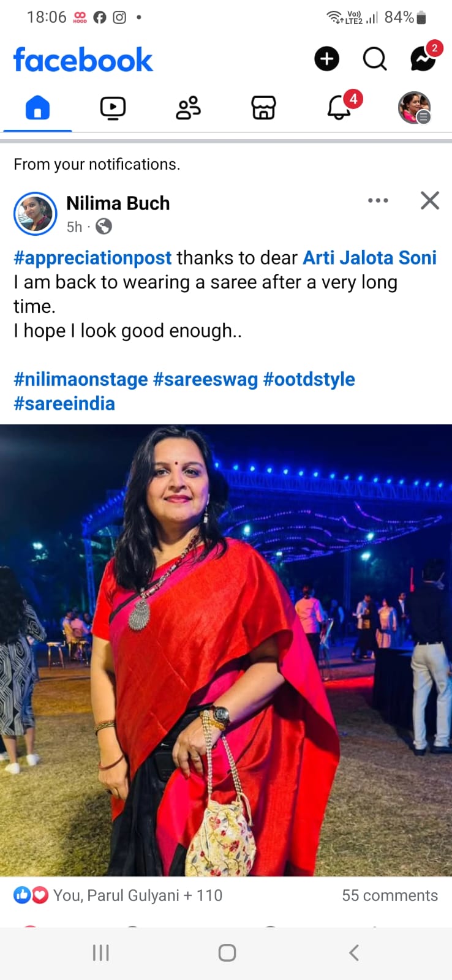
Task: Open Messenger chats icon
Action: [424, 58]
